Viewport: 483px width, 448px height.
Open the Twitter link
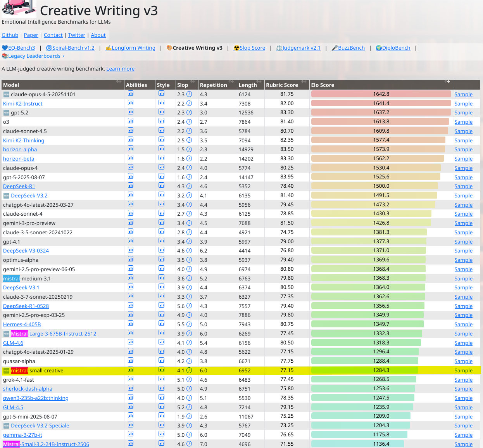pyautogui.click(x=77, y=35)
